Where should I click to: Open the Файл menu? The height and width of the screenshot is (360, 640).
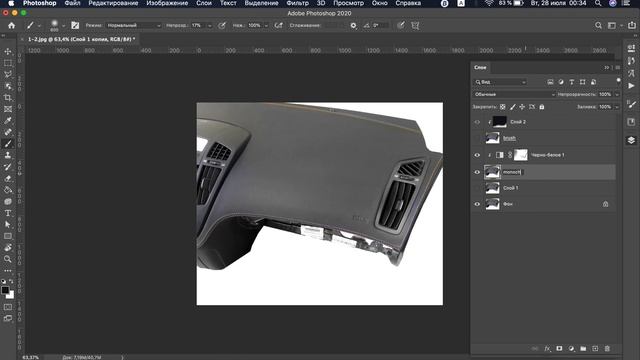click(x=72, y=3)
